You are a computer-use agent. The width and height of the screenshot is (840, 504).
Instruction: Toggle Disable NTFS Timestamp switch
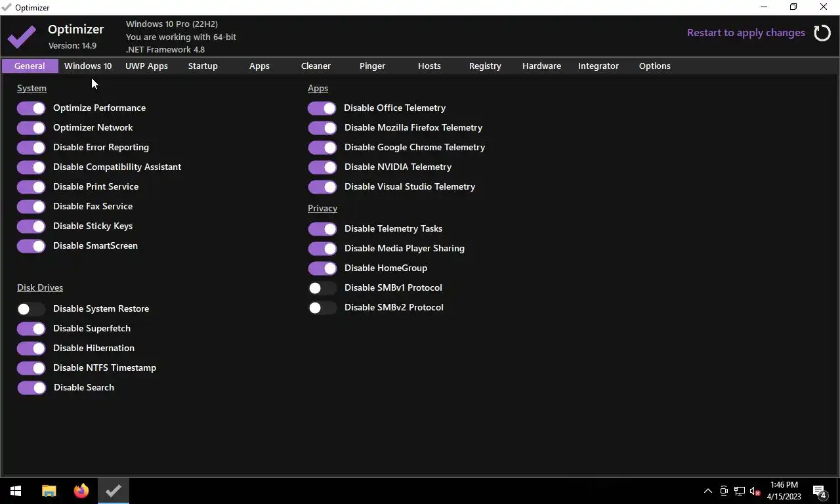pos(31,368)
